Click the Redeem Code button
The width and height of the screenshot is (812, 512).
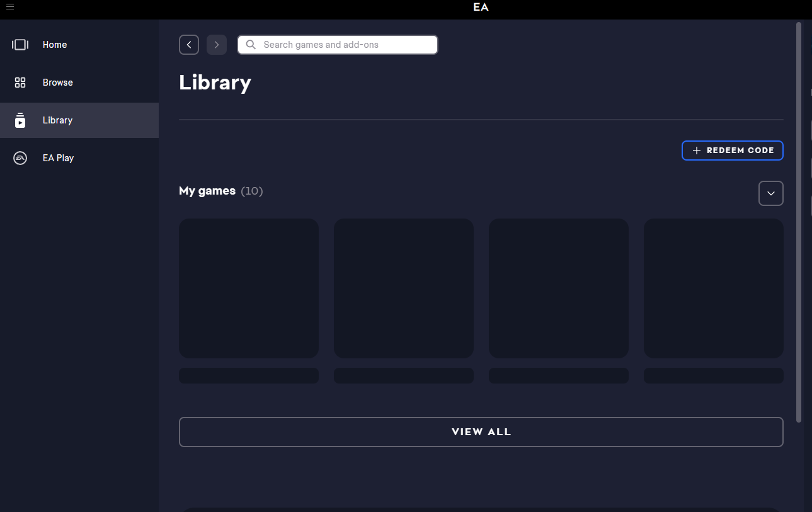point(733,151)
